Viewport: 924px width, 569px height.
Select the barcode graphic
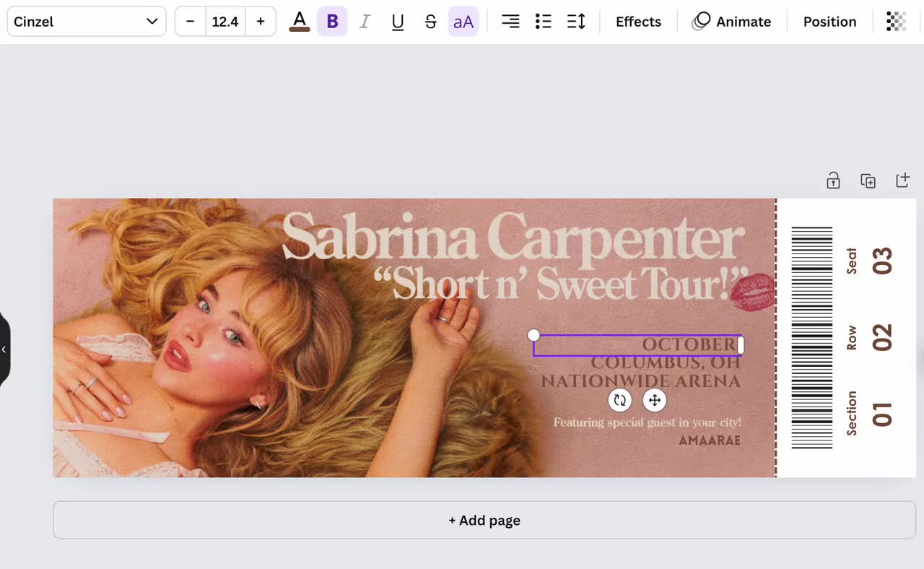pyautogui.click(x=812, y=337)
